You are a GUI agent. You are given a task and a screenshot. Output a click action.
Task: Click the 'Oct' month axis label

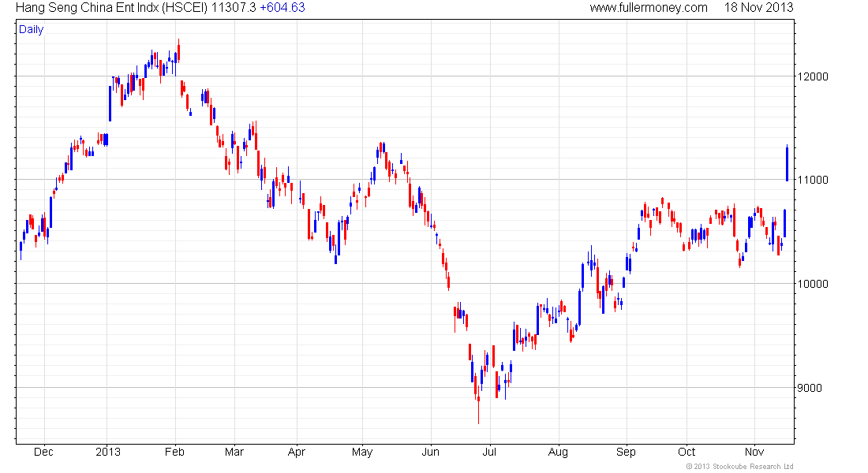click(x=687, y=452)
